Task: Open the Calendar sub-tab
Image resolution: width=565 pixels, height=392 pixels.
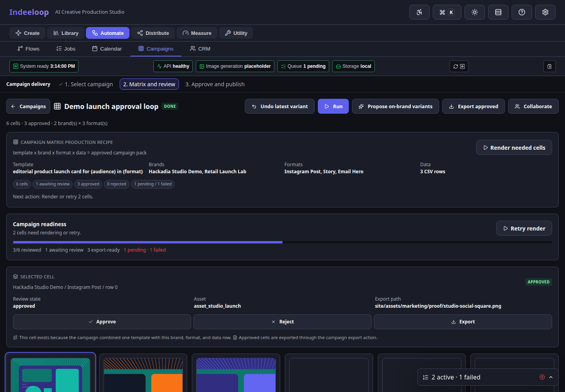Action: 107,49
